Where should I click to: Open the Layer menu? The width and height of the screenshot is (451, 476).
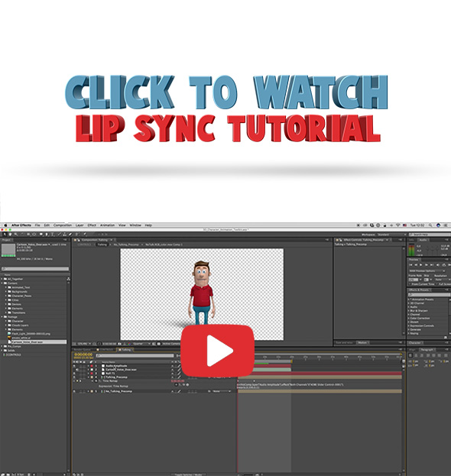[x=79, y=225]
